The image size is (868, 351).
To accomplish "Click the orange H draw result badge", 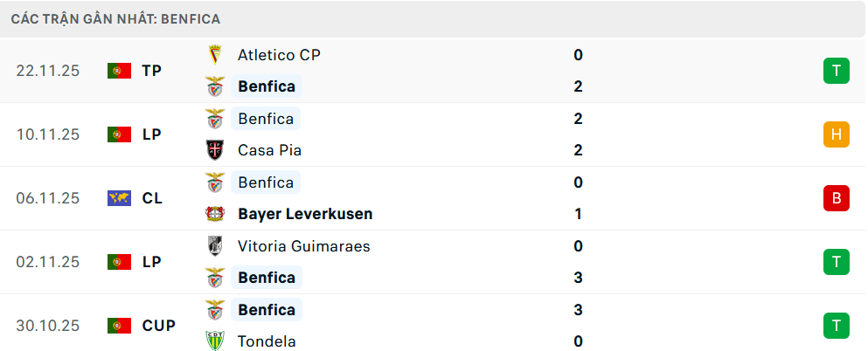I will [x=836, y=134].
